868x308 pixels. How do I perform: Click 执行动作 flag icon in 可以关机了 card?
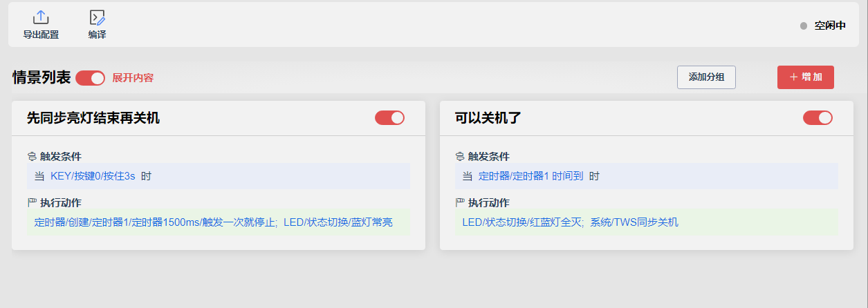click(x=460, y=203)
